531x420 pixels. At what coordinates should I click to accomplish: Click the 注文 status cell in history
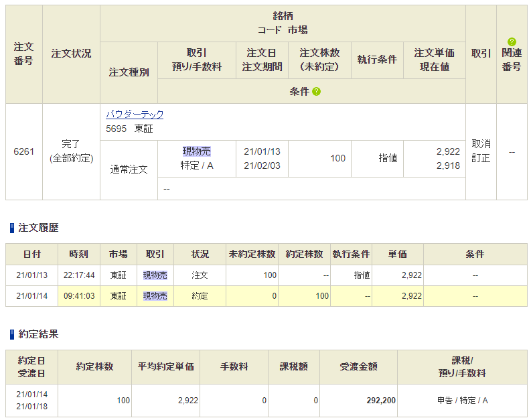(200, 275)
